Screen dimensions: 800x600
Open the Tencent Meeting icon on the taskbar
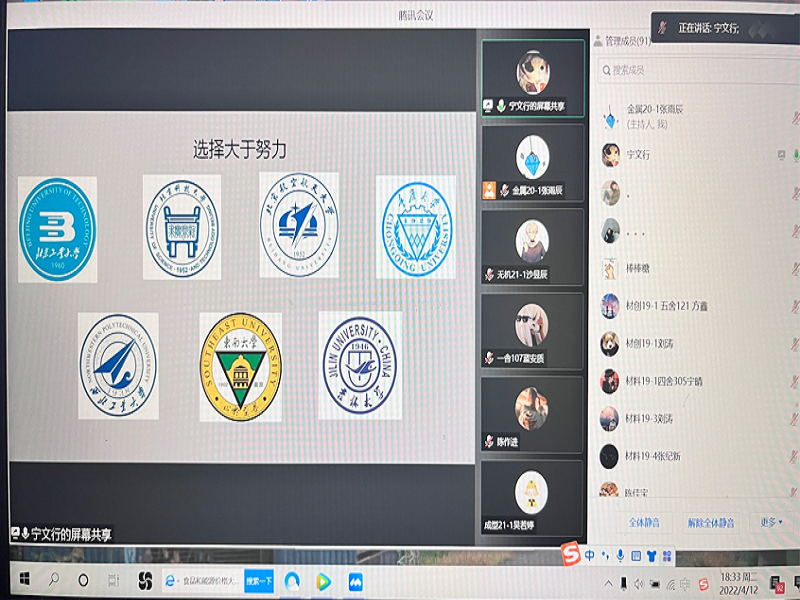(356, 582)
